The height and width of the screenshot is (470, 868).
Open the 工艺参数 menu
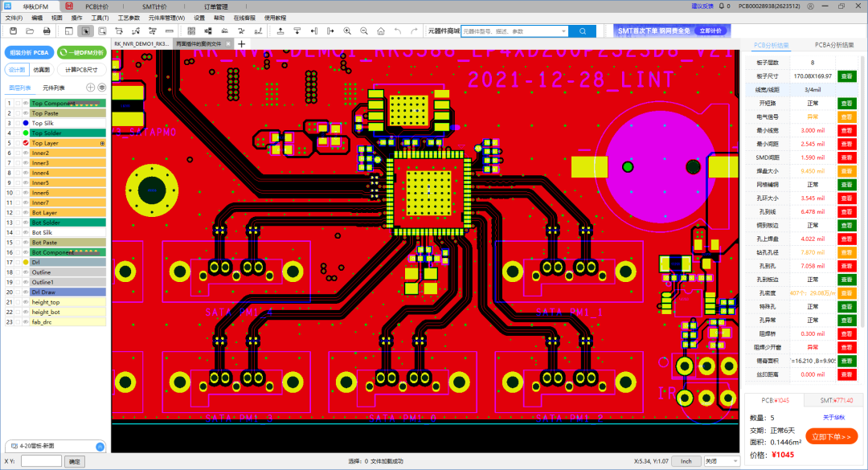(x=129, y=18)
